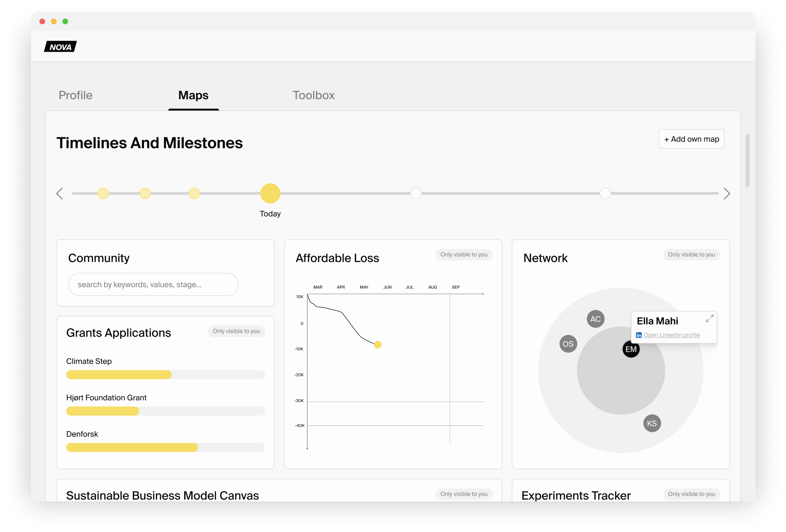Click the Grants Applications heading

pyautogui.click(x=118, y=333)
